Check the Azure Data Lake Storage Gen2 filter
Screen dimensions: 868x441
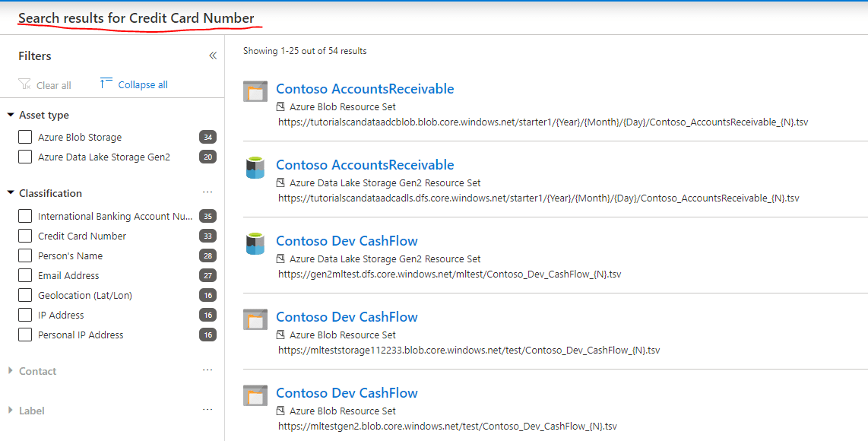tap(25, 157)
